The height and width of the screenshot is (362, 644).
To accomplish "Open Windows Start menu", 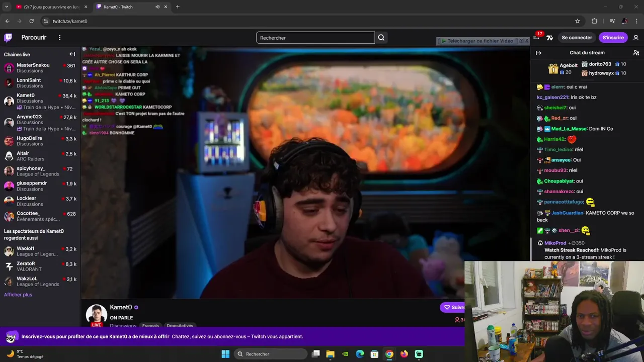I will pyautogui.click(x=225, y=354).
